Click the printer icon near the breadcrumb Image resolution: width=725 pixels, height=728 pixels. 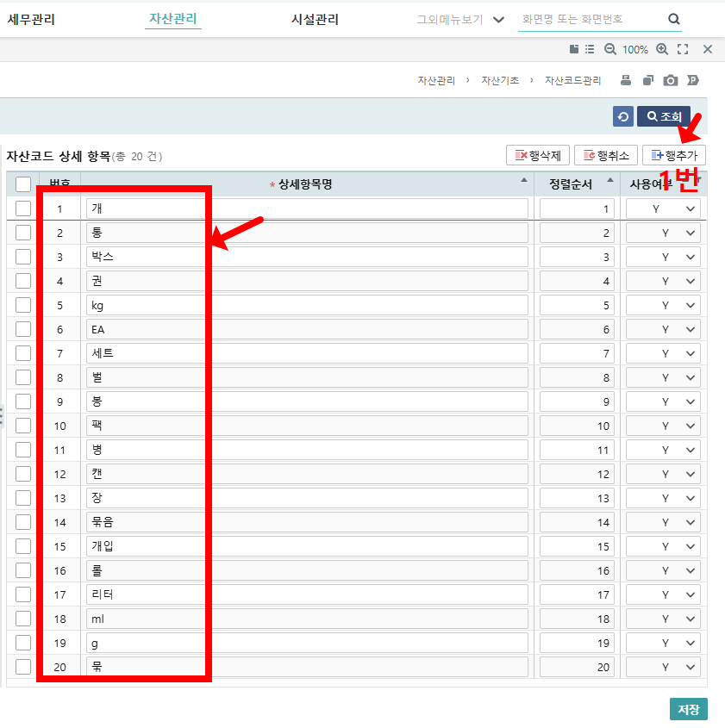point(626,80)
